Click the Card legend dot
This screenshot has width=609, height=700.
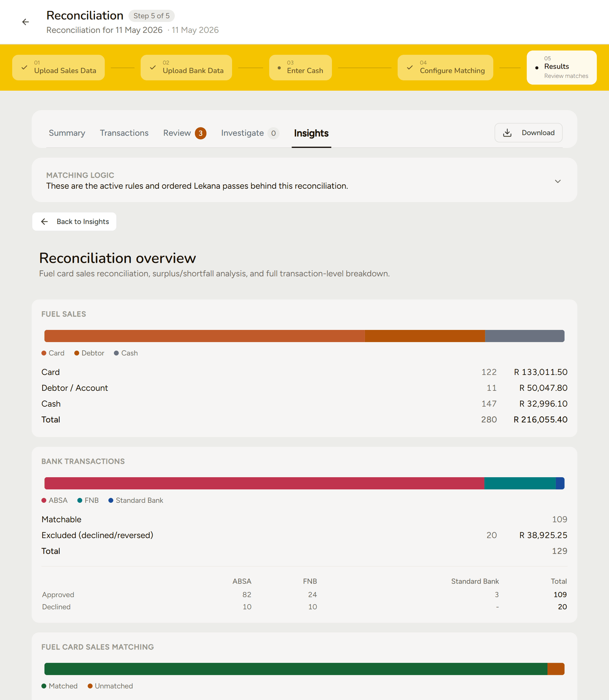44,353
